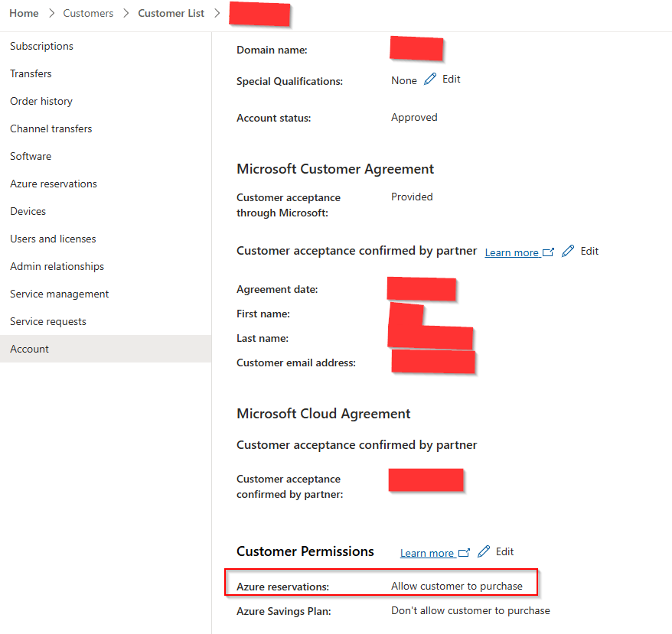
Task: Click the 'Azure Savings Plan:' label
Action: (284, 611)
